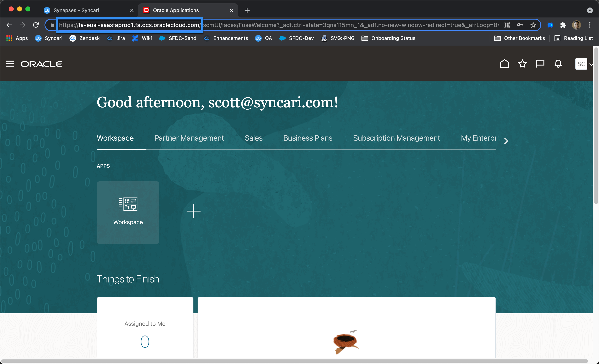Viewport: 599px width, 364px height.
Task: Switch to Partner Management tab
Action: pyautogui.click(x=189, y=138)
